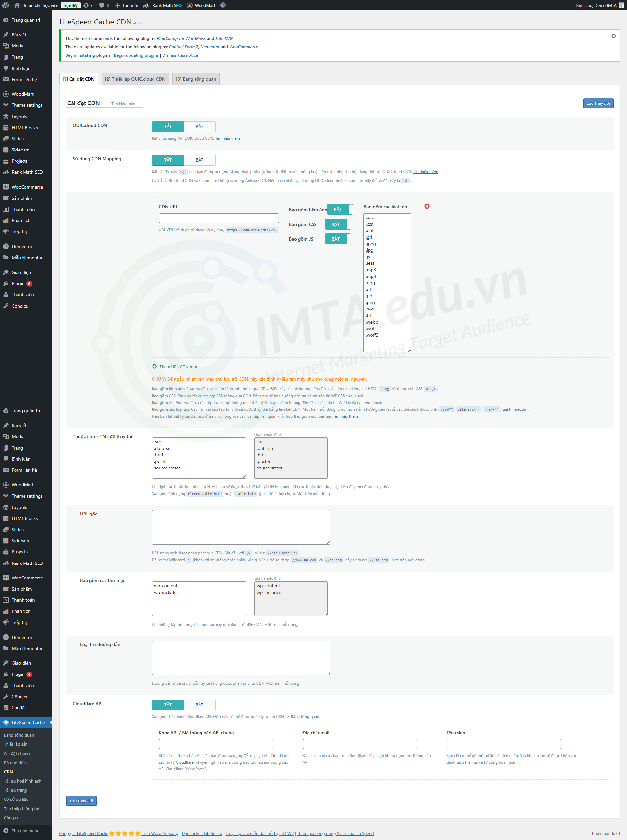The width and height of the screenshot is (627, 840).
Task: Click the green plus icon for new CDN URL
Action: [x=154, y=367]
